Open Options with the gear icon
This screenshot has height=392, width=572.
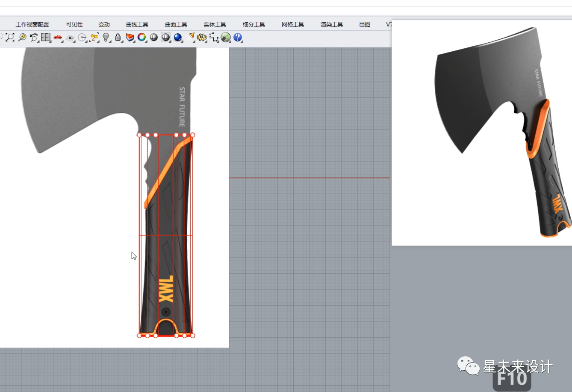[202, 38]
